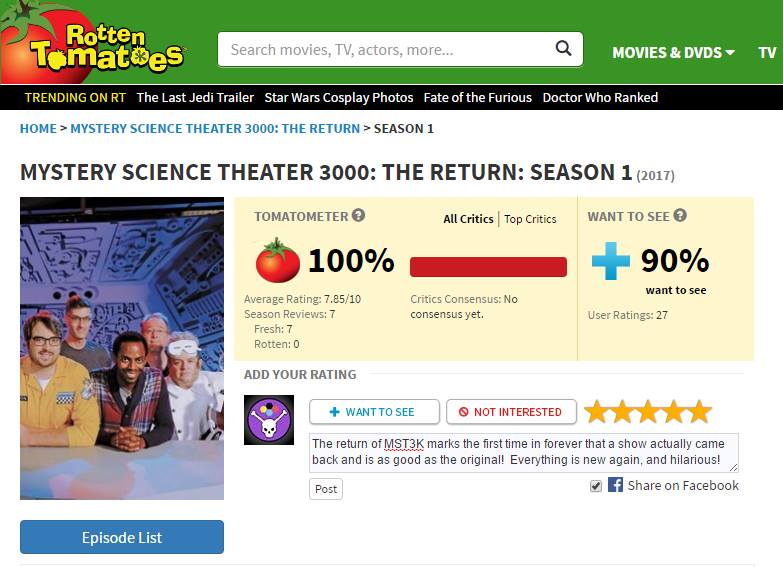Click the Post button

pyautogui.click(x=326, y=489)
